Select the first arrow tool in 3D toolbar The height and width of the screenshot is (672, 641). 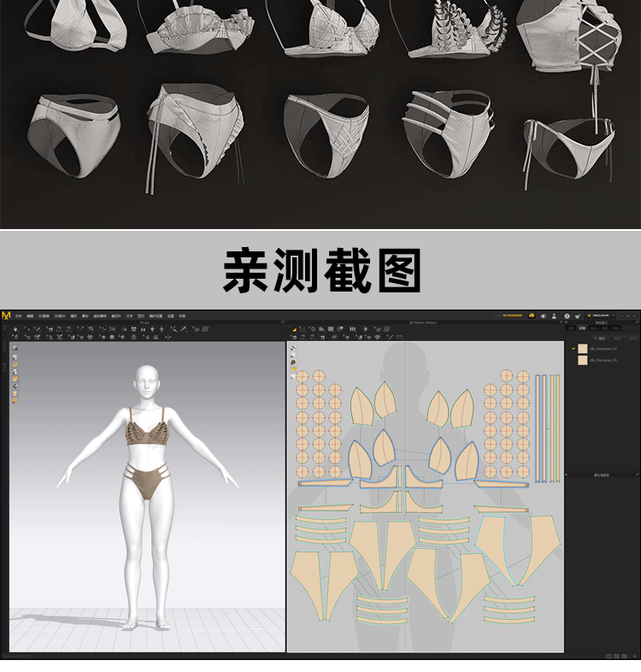[15, 329]
